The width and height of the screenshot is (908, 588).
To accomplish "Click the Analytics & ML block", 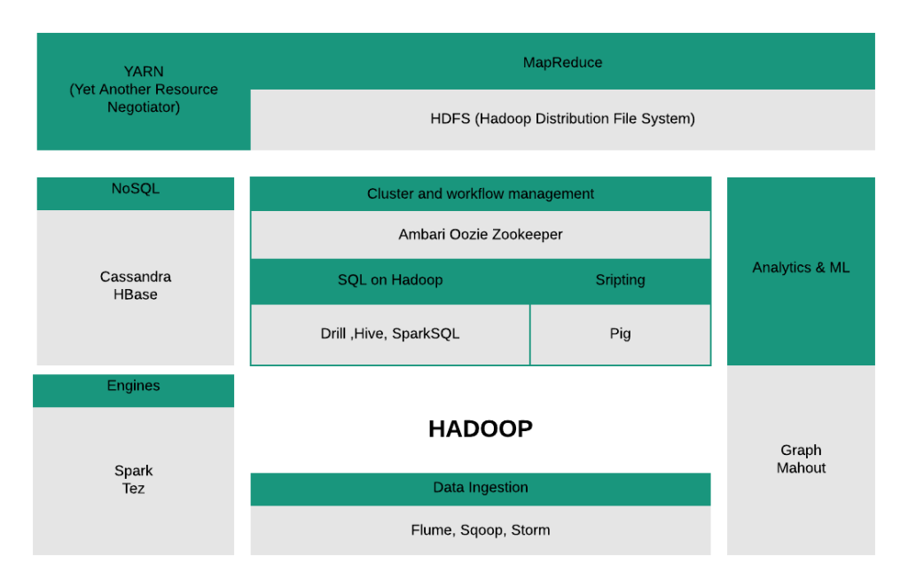I will coord(801,268).
